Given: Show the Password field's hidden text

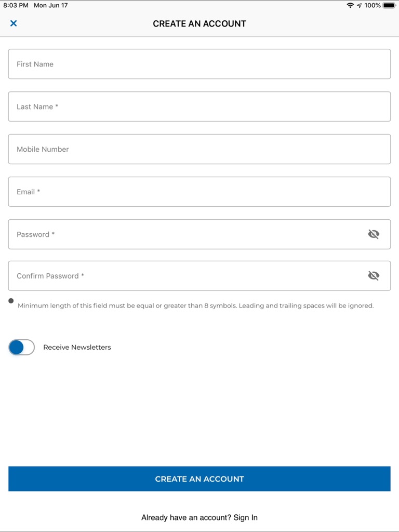Looking at the screenshot, I should pos(374,234).
